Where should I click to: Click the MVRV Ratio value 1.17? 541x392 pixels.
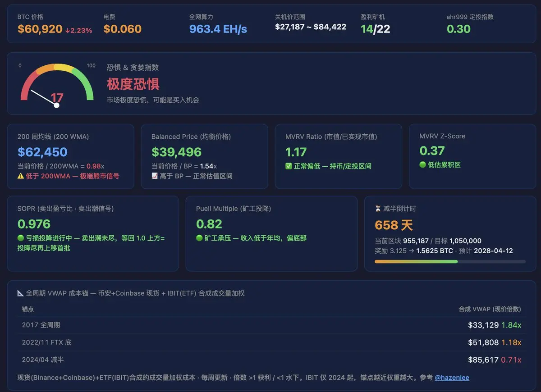tap(296, 152)
